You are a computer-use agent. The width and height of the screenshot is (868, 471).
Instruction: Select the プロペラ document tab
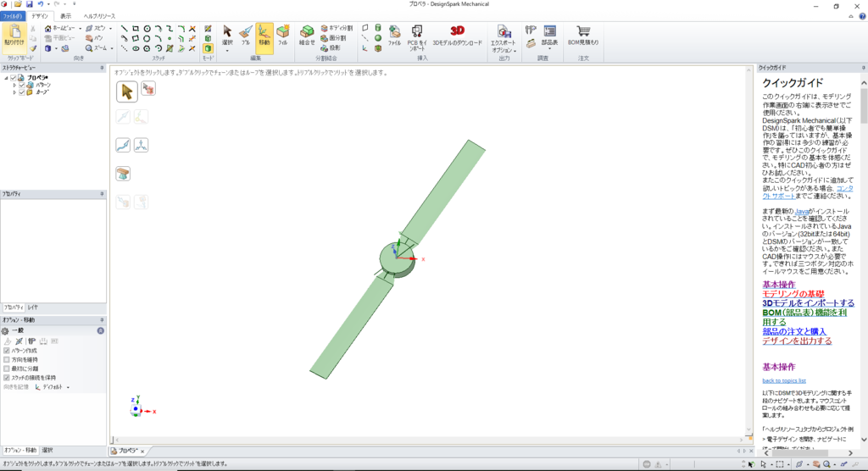coord(129,451)
